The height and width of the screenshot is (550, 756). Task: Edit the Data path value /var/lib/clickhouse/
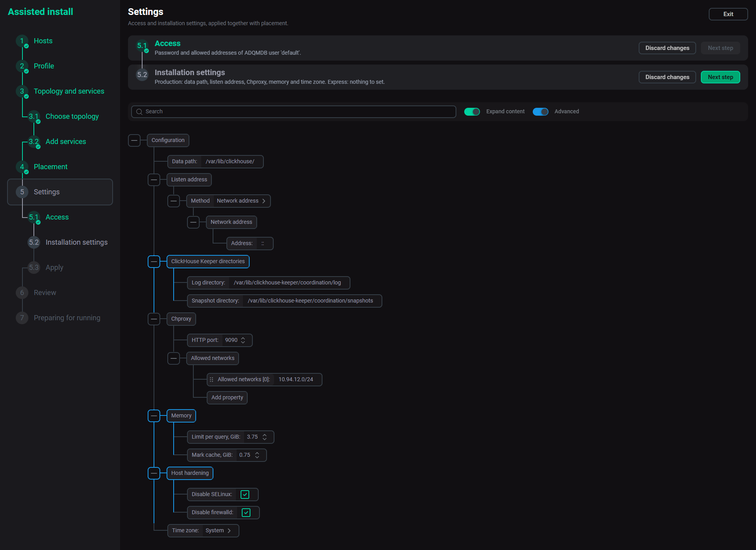coord(232,162)
